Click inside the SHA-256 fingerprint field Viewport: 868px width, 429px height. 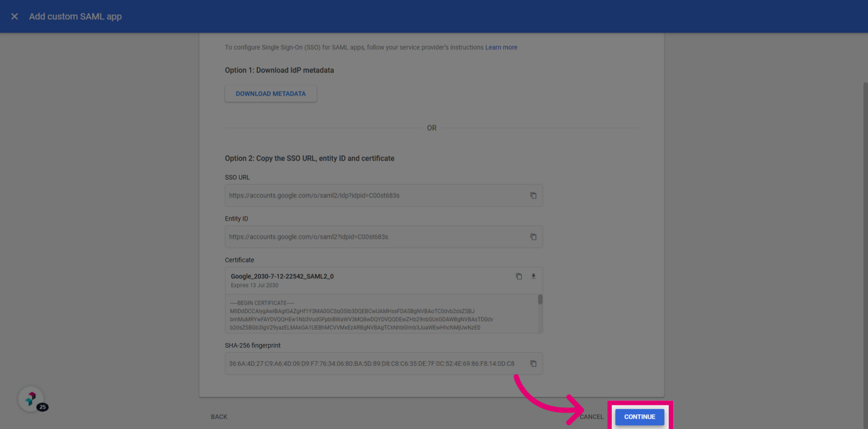coord(384,364)
